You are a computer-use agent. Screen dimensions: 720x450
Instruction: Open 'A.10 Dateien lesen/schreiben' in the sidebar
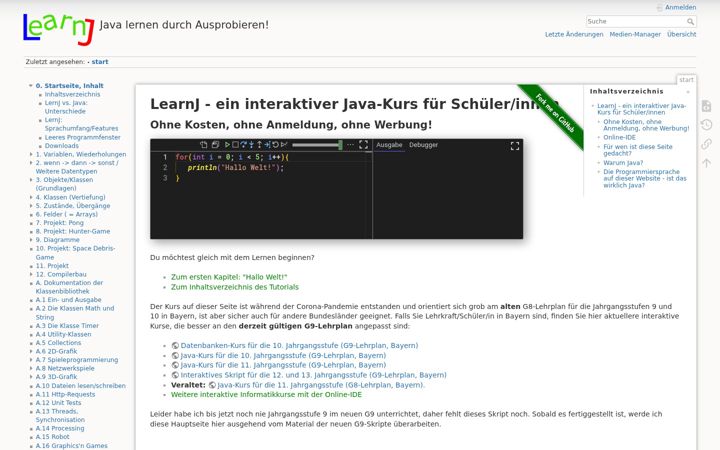[80, 386]
